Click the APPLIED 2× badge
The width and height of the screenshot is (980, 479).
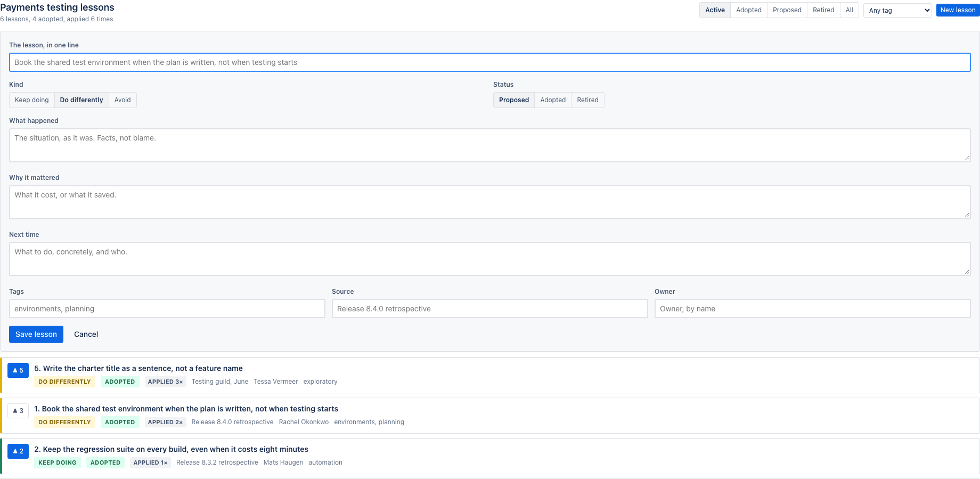tap(166, 422)
